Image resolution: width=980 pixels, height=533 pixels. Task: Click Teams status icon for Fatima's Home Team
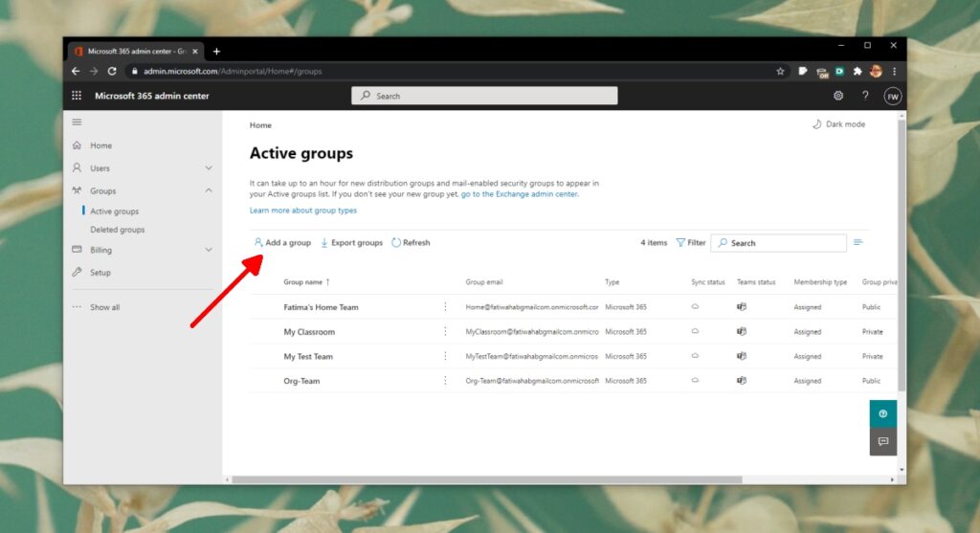pyautogui.click(x=742, y=307)
